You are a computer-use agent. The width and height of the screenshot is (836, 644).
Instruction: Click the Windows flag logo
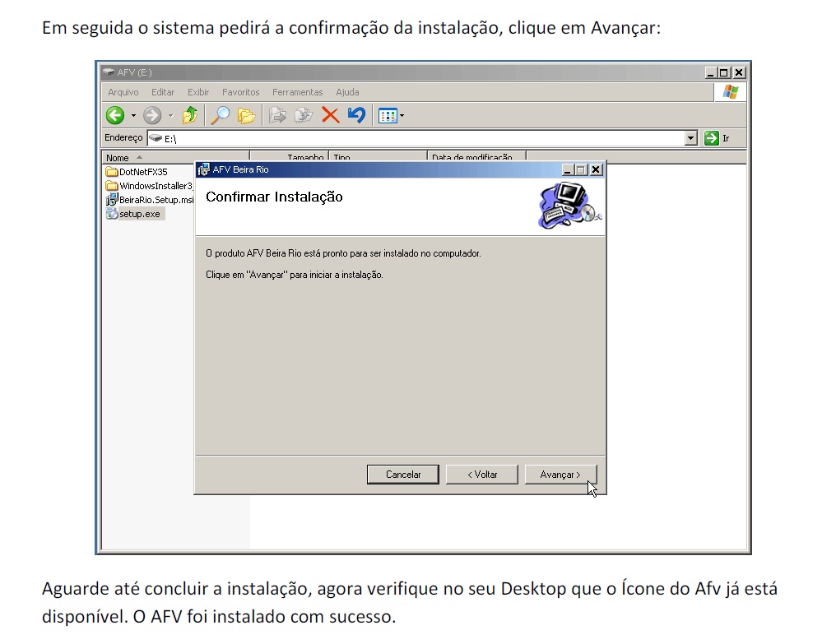click(731, 92)
